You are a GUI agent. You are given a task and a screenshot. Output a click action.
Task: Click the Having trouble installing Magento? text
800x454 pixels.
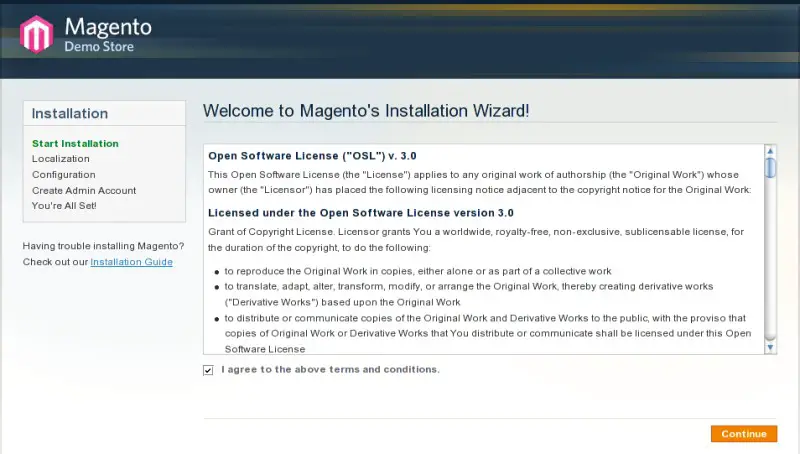tap(103, 246)
